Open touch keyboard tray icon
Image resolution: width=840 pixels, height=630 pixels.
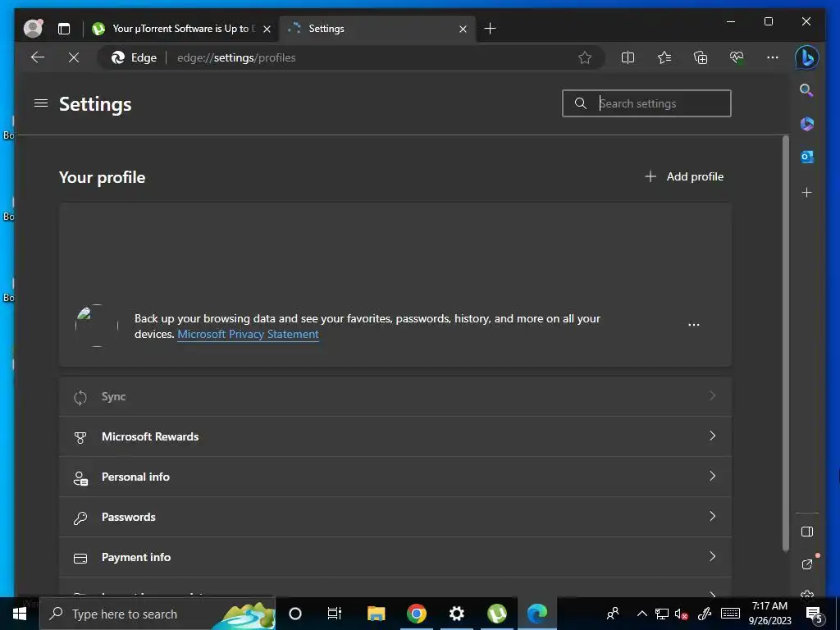pos(730,614)
